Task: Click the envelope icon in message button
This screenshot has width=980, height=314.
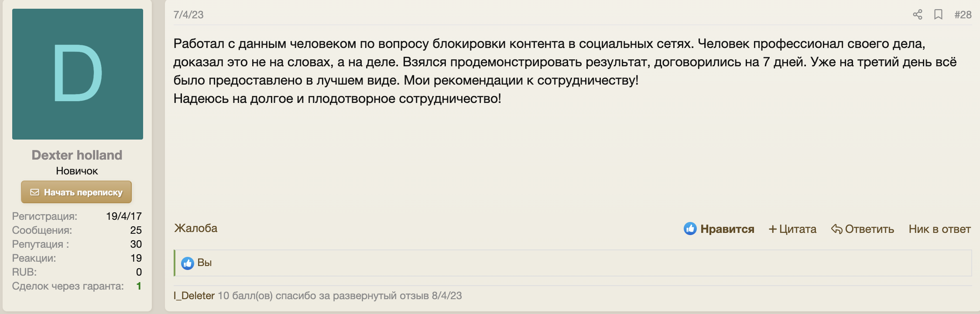Action: click(x=35, y=192)
